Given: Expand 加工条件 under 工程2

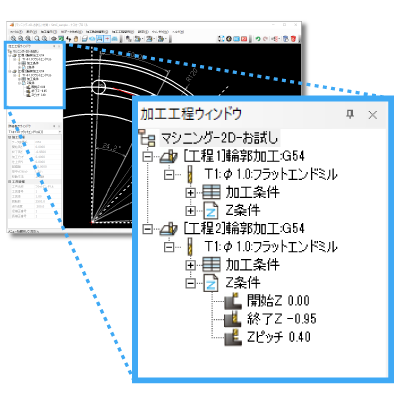Looking at the screenshot, I should [x=190, y=265].
